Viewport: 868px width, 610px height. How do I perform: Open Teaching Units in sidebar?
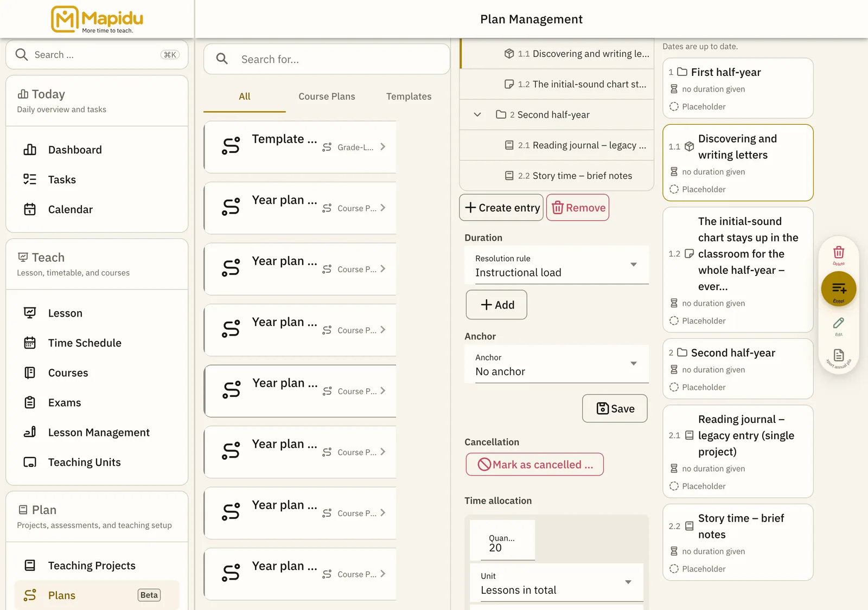coord(97,462)
